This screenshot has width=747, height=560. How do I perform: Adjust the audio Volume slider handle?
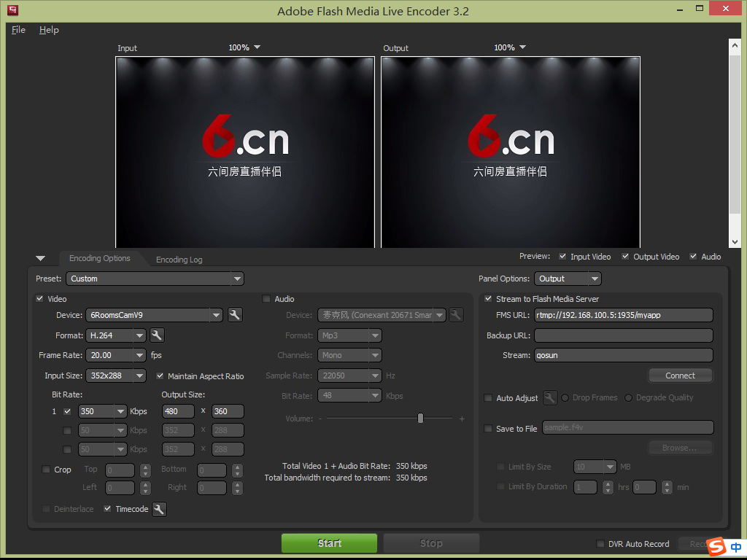(x=420, y=418)
